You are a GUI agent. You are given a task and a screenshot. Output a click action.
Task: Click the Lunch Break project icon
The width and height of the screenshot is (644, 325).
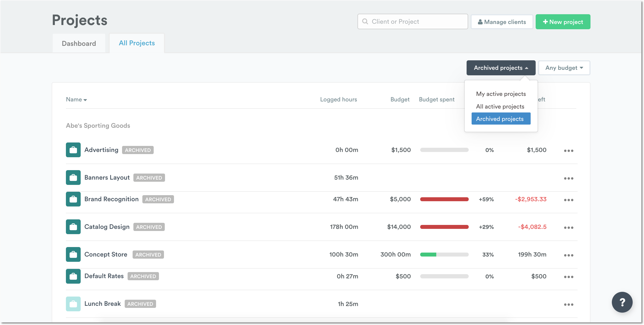pyautogui.click(x=73, y=303)
